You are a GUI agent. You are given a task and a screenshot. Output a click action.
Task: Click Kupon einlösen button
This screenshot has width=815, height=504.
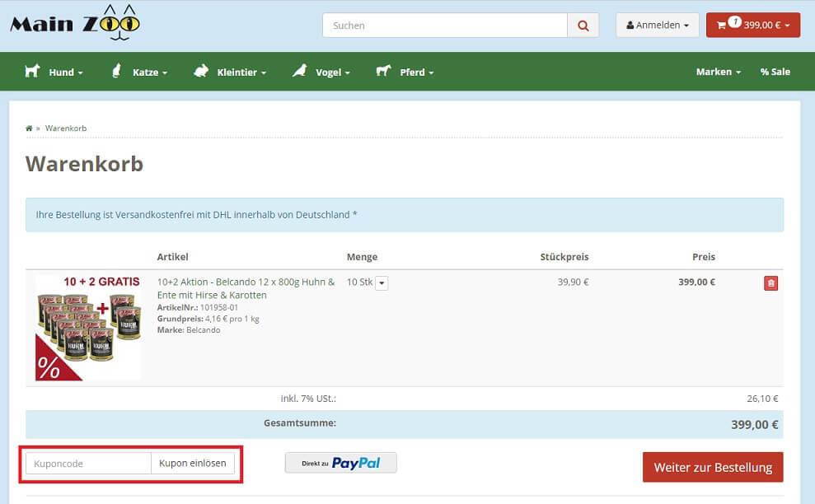tap(193, 464)
